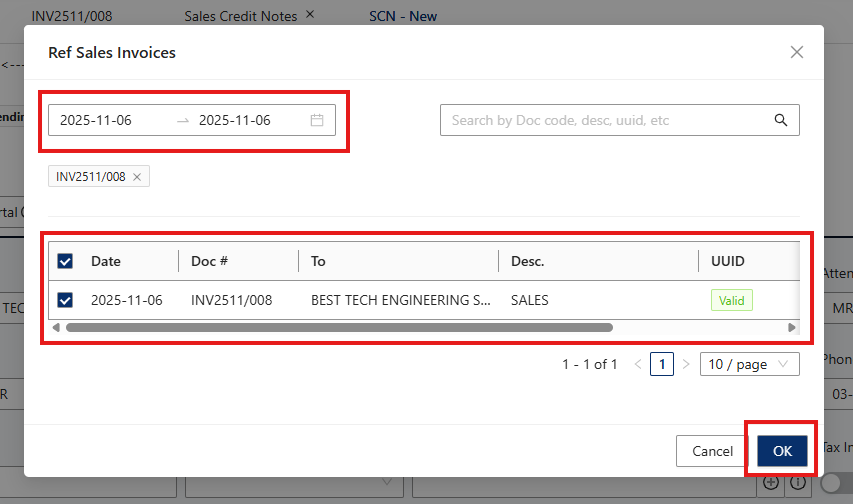Viewport: 853px width, 504px height.
Task: Remove the INV2511/008 tag
Action: point(137,177)
